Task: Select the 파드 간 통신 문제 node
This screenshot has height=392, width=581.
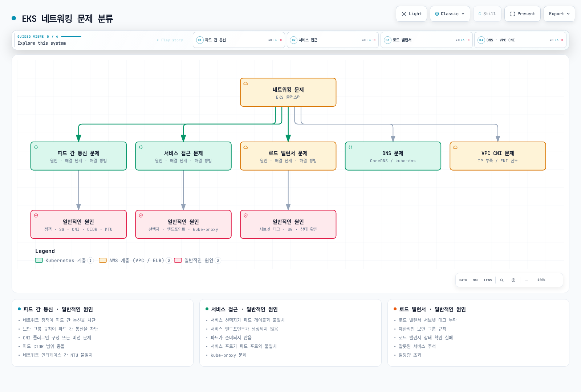Action: pyautogui.click(x=78, y=156)
